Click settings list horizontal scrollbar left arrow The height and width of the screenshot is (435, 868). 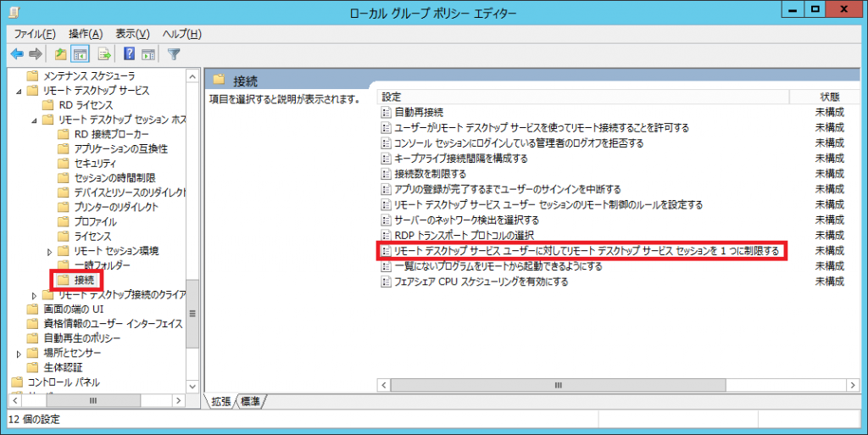(385, 385)
